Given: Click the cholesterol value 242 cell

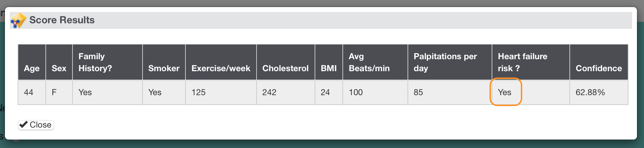Looking at the screenshot, I should tap(285, 92).
